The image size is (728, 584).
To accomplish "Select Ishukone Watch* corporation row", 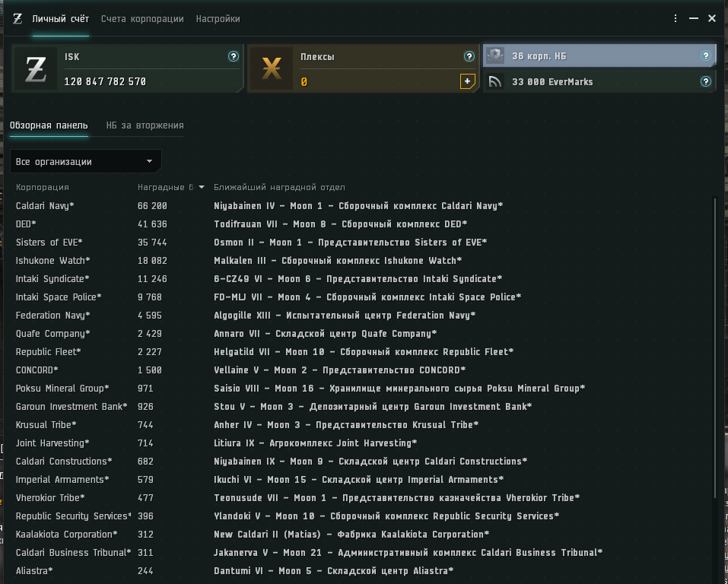I will coord(362,260).
